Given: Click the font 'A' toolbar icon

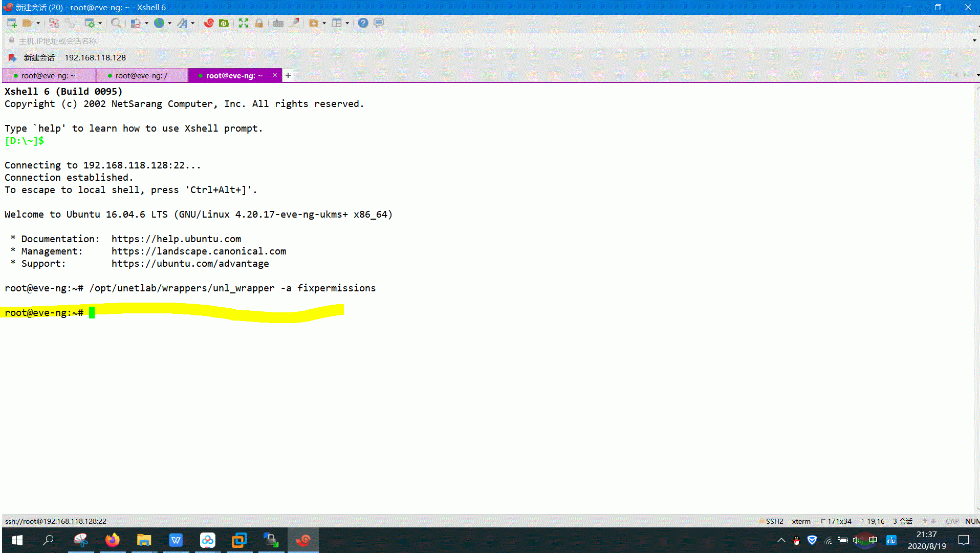Looking at the screenshot, I should coord(182,23).
